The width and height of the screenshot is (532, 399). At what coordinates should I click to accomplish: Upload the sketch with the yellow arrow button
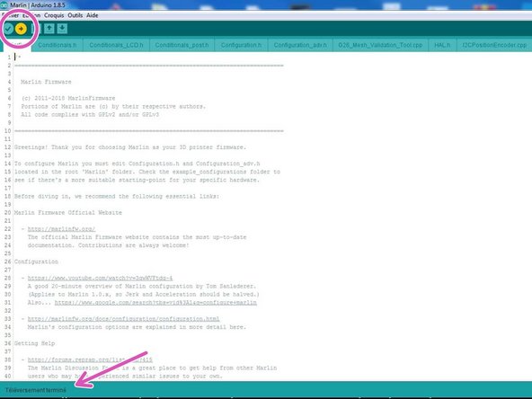point(21,29)
